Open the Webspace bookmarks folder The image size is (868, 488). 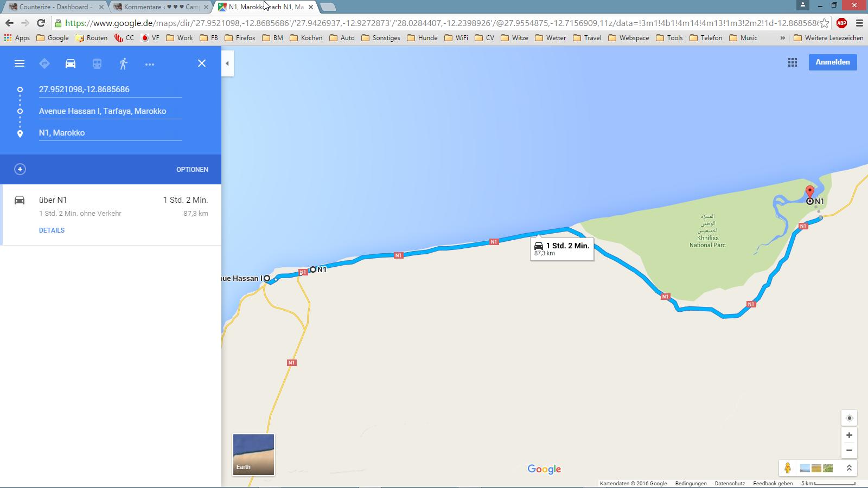[629, 38]
